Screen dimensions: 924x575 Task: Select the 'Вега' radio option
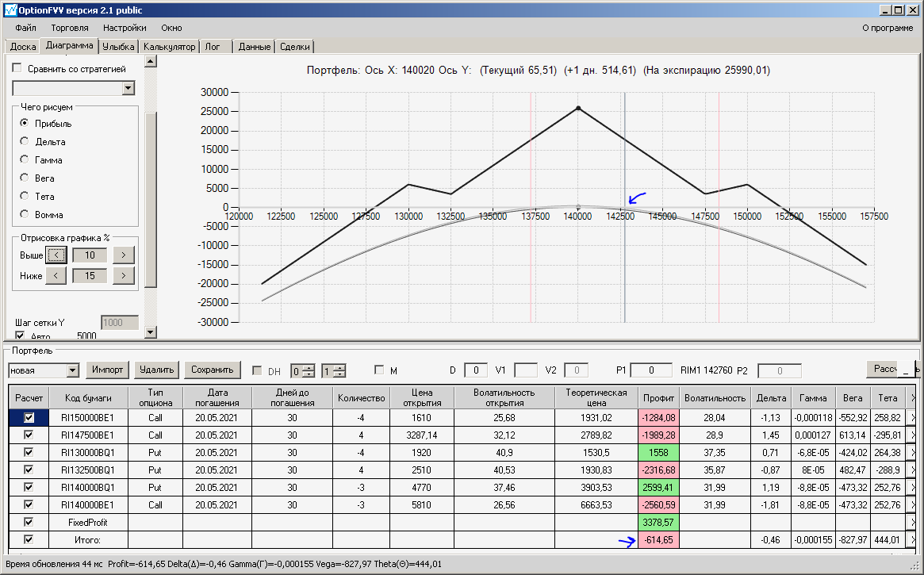(24, 178)
